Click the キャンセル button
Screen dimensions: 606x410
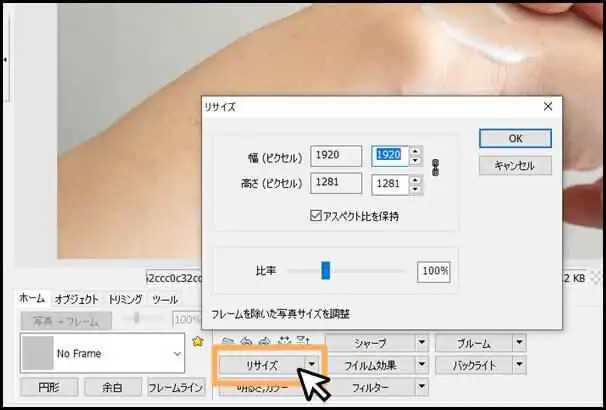tap(515, 166)
